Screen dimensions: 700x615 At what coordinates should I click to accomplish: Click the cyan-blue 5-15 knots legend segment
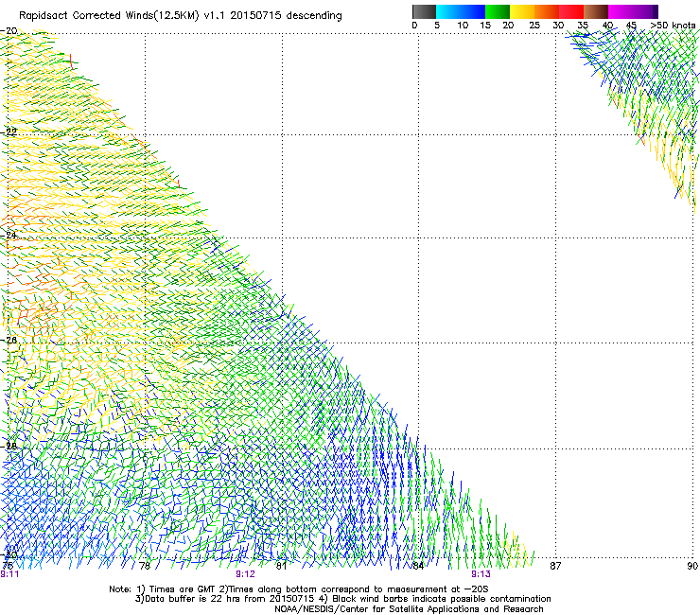click(461, 11)
